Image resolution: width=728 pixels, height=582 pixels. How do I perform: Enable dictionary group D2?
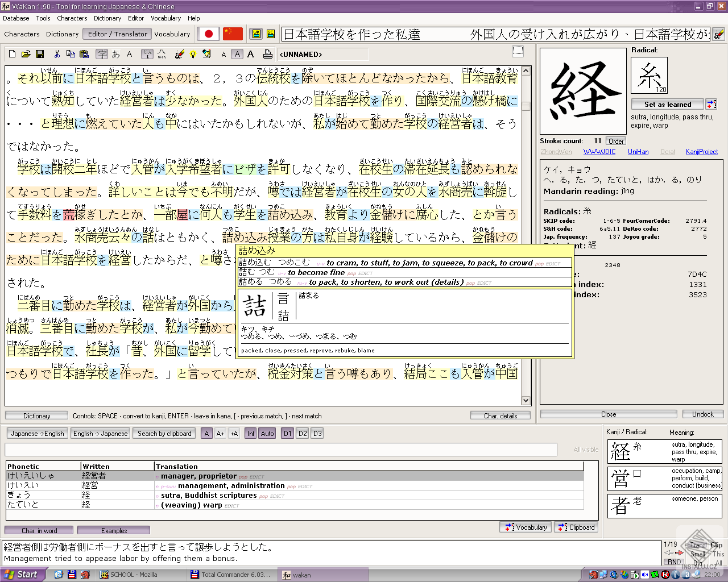pyautogui.click(x=303, y=433)
